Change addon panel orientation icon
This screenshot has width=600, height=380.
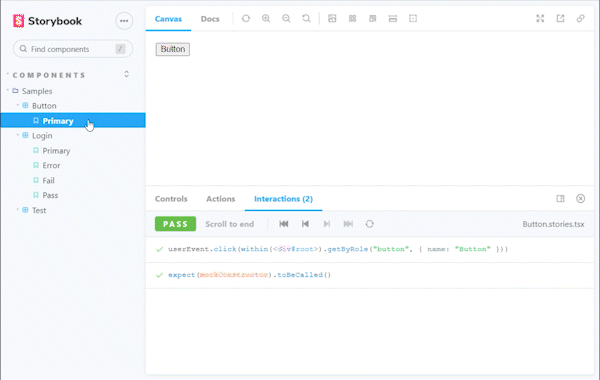coord(560,198)
